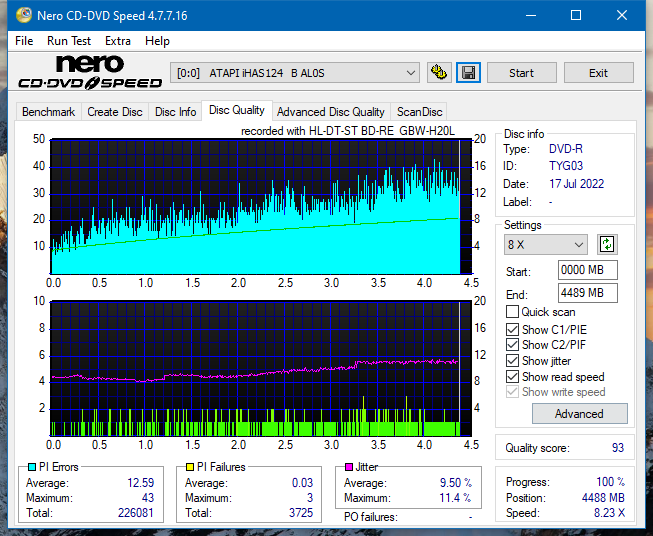Click the recorded with HL-DT-ST caption
653x536 pixels.
[x=348, y=131]
